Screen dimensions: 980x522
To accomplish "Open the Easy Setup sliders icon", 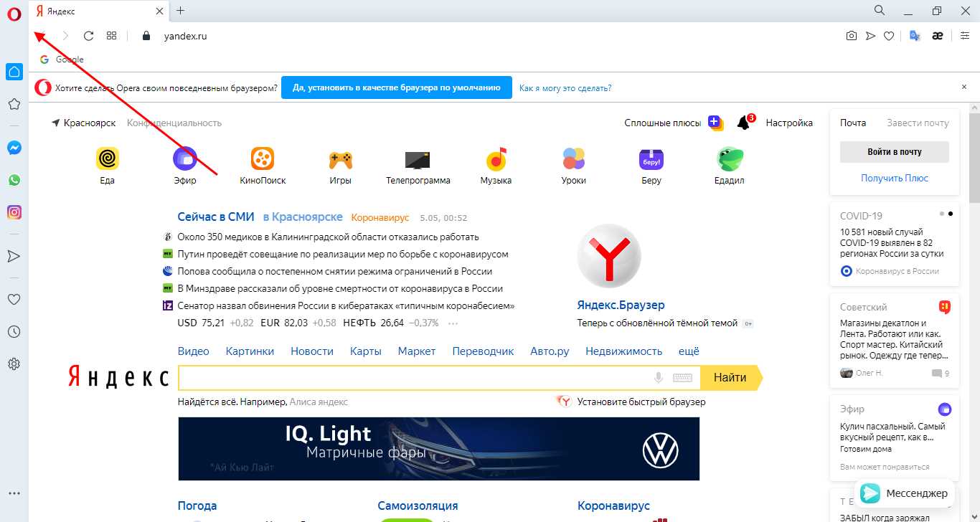I will (965, 36).
